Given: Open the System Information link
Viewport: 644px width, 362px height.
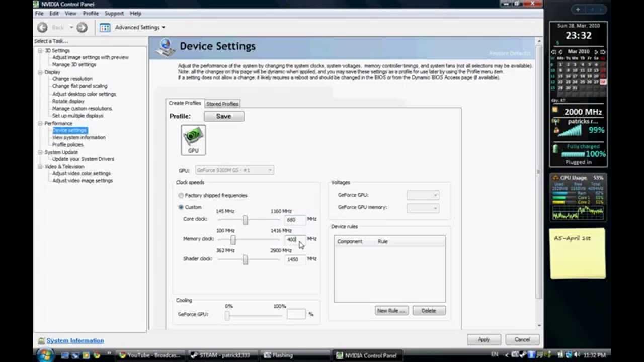Looking at the screenshot, I should 75,340.
